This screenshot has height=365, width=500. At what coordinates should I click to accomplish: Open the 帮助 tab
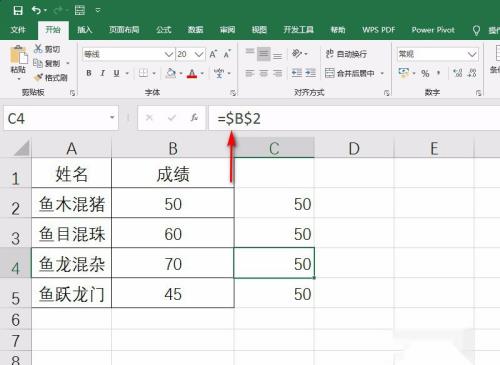coord(338,30)
